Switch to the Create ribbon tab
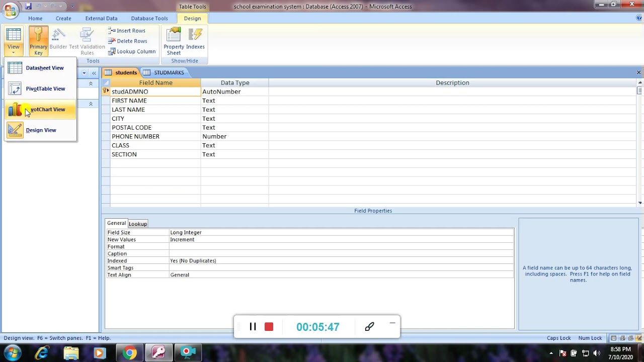This screenshot has width=644, height=362. [63, 18]
